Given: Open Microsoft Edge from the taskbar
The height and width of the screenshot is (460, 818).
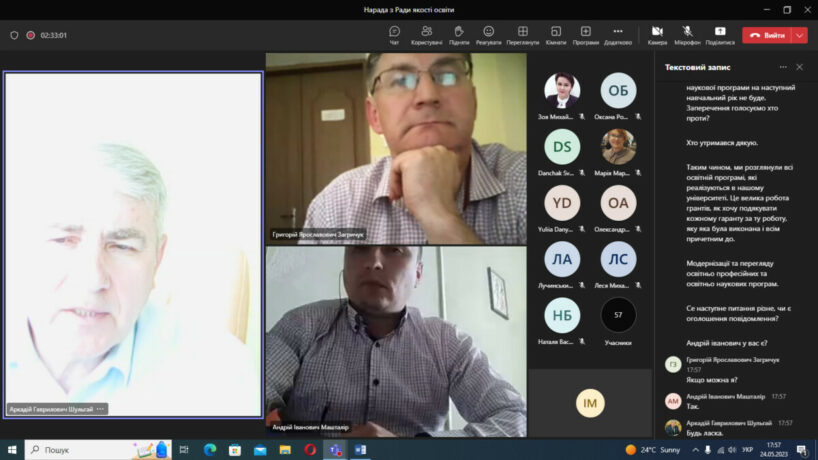Looking at the screenshot, I should [x=210, y=450].
